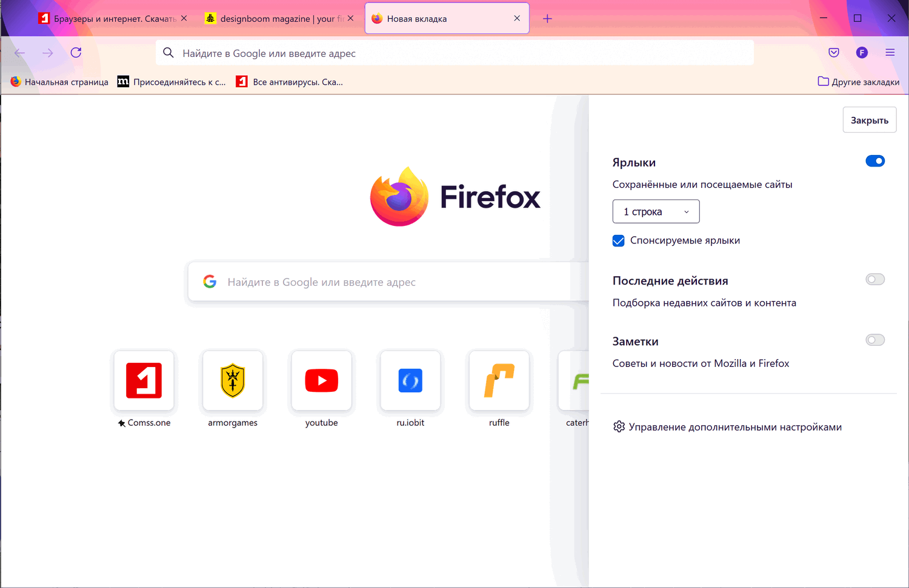This screenshot has height=588, width=909.
Task: Go back with the back arrow
Action: pyautogui.click(x=20, y=53)
